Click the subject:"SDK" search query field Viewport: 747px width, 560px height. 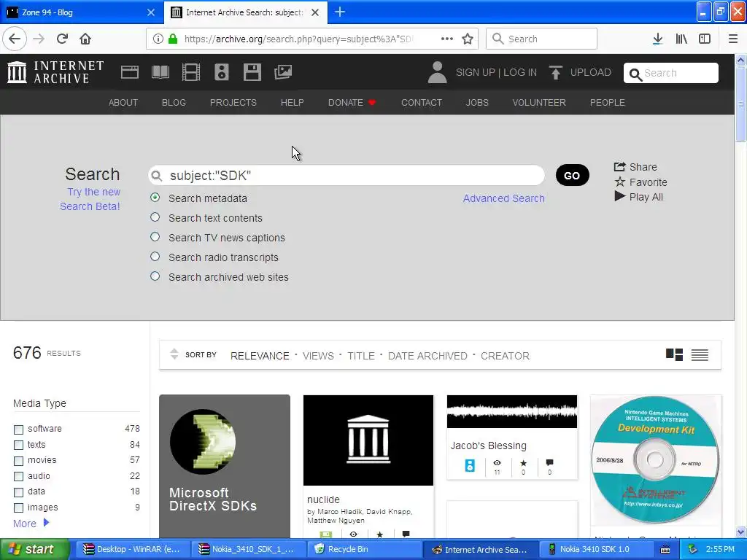pos(347,175)
